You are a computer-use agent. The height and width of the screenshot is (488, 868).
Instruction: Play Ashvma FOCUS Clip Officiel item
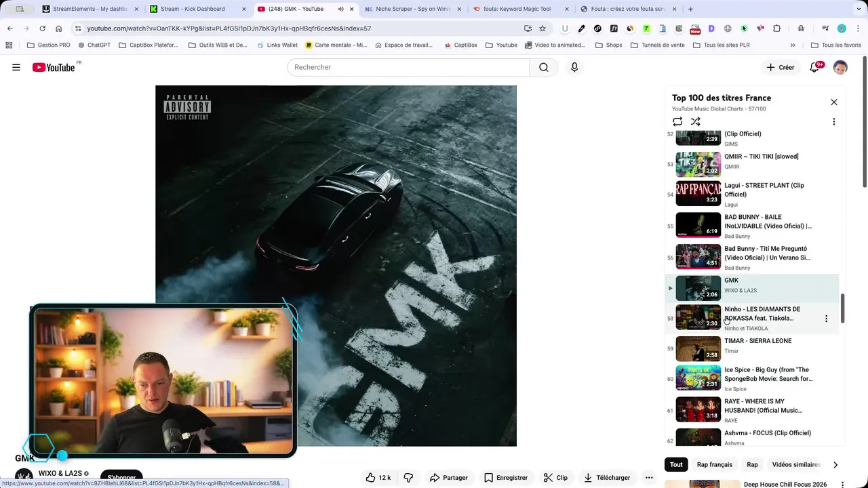(x=753, y=437)
